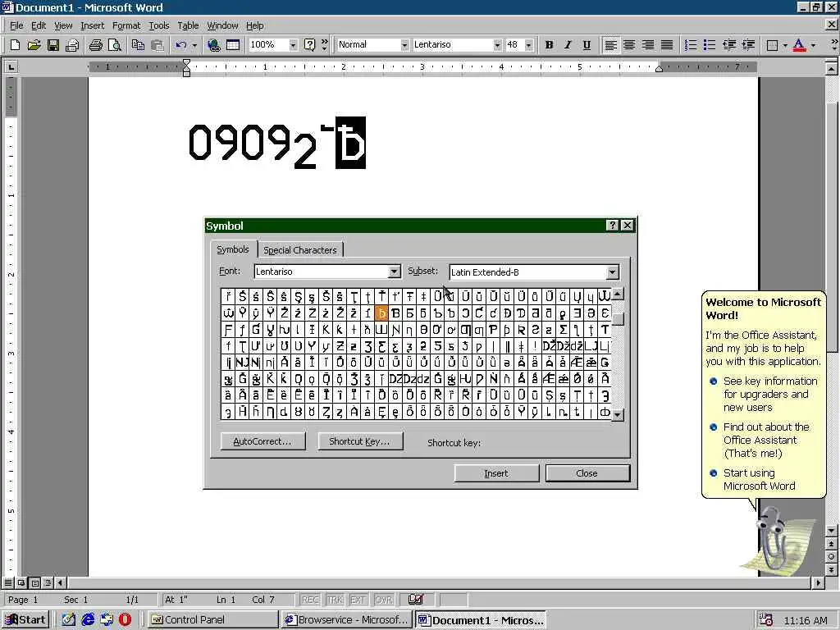
Task: Align text left
Action: (610, 45)
